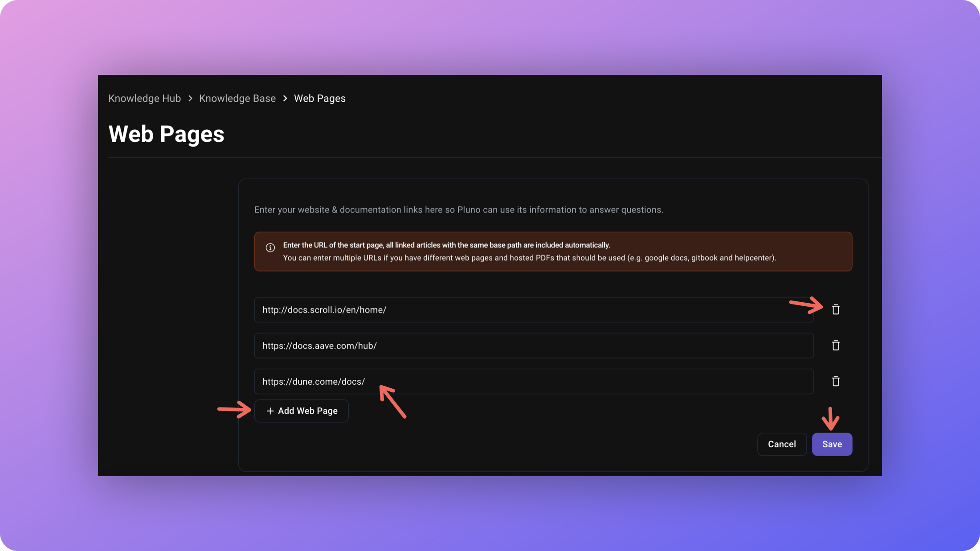Screen dimensions: 980x551
Task: Focus the docs.scroll.io URL input field
Action: tap(533, 310)
